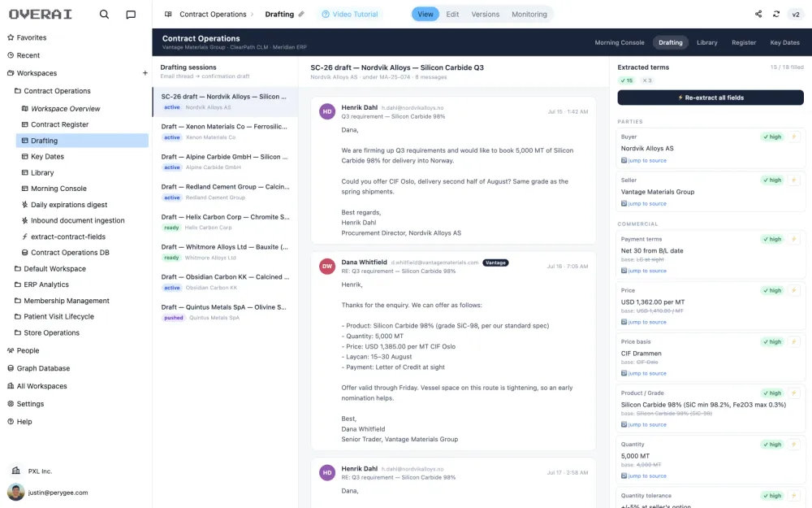Jump to source for Seller field
The image size is (812, 508).
coord(644,204)
